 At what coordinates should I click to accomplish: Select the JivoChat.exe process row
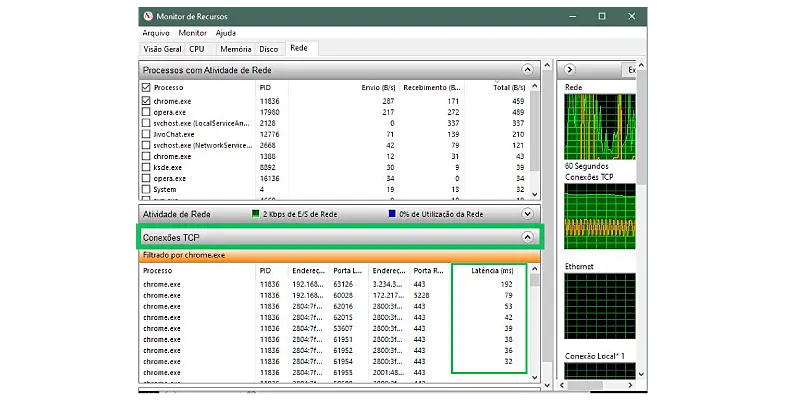[x=334, y=134]
